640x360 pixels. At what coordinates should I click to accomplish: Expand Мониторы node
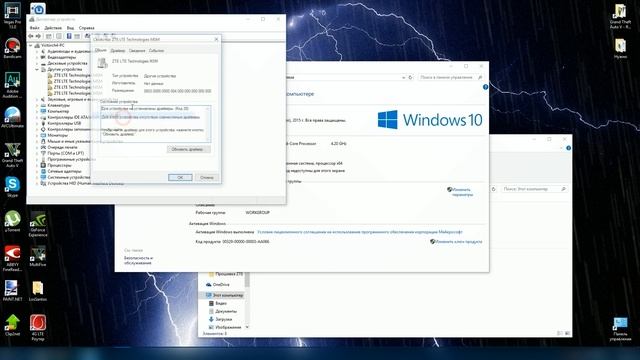point(37,135)
